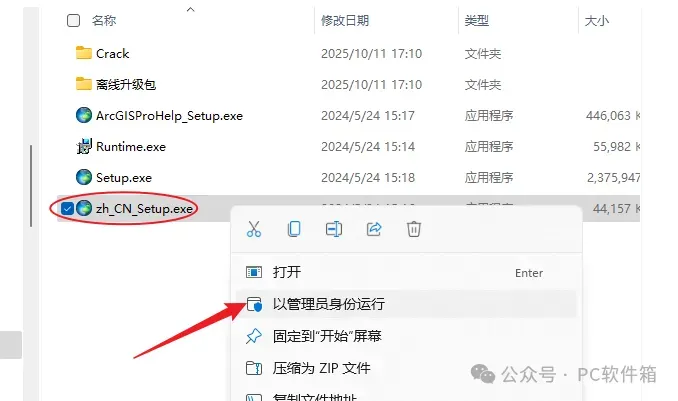Click the Copy icon in context menu
The width and height of the screenshot is (678, 401).
click(294, 229)
